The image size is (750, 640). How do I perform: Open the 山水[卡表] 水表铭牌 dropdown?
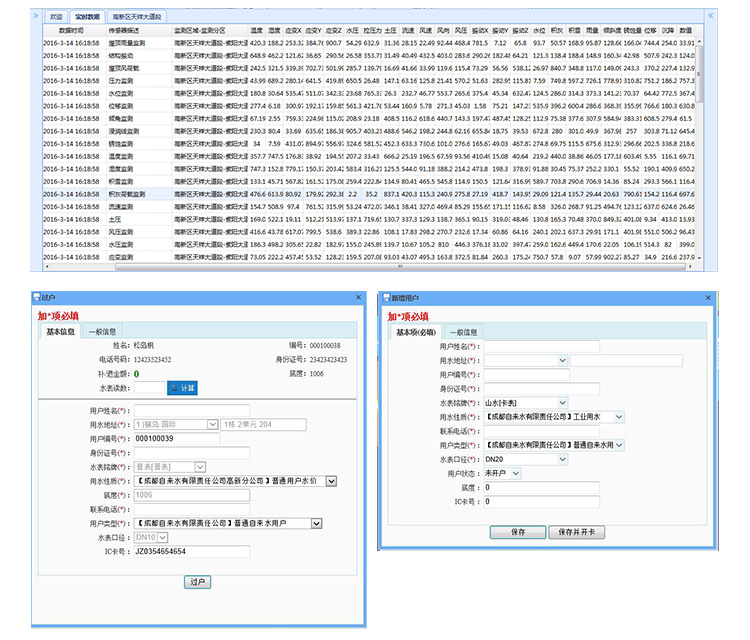coord(562,403)
